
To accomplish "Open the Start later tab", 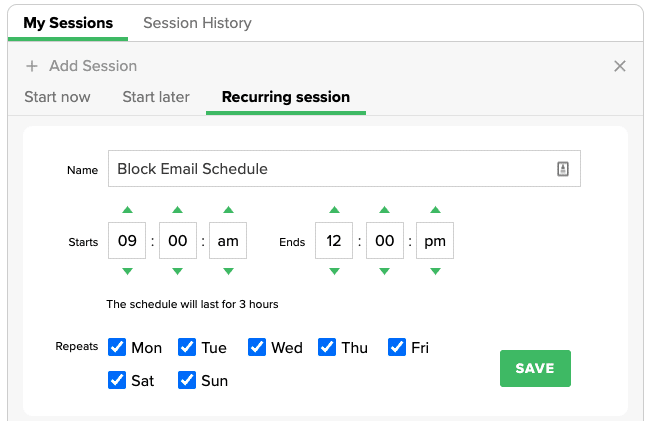I will 156,97.
